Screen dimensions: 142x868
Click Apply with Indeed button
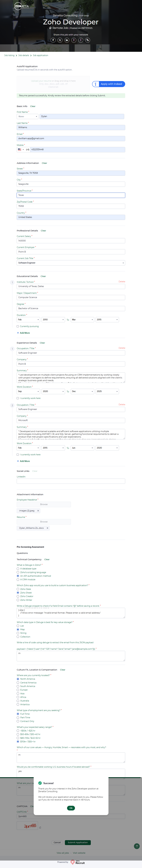click(x=108, y=84)
